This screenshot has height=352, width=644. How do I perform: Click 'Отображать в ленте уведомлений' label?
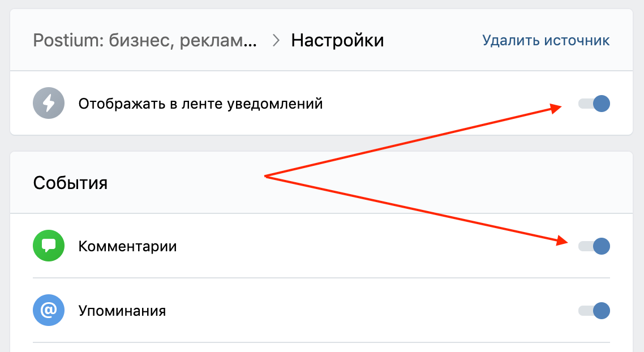[200, 104]
